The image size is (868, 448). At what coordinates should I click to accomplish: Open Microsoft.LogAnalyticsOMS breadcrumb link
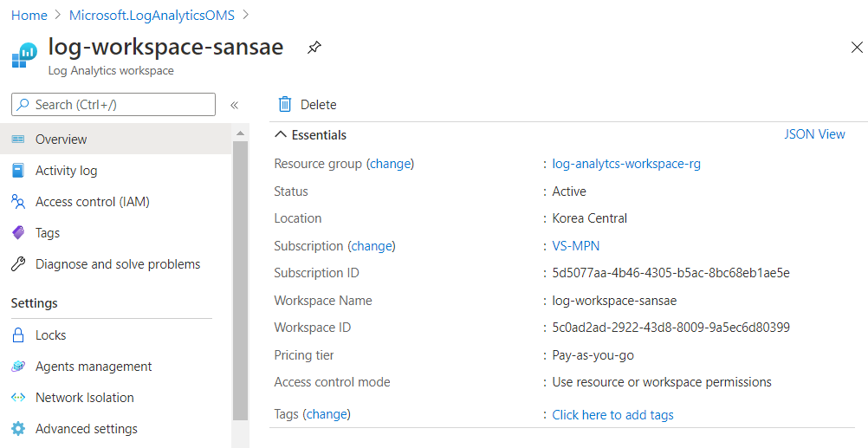click(x=151, y=16)
